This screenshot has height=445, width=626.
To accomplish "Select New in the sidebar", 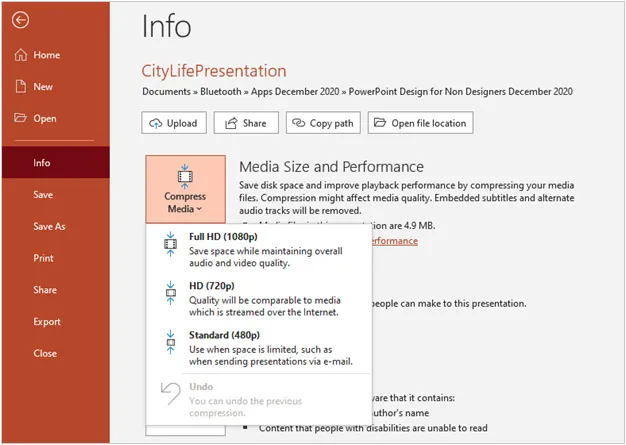I will tap(56, 87).
